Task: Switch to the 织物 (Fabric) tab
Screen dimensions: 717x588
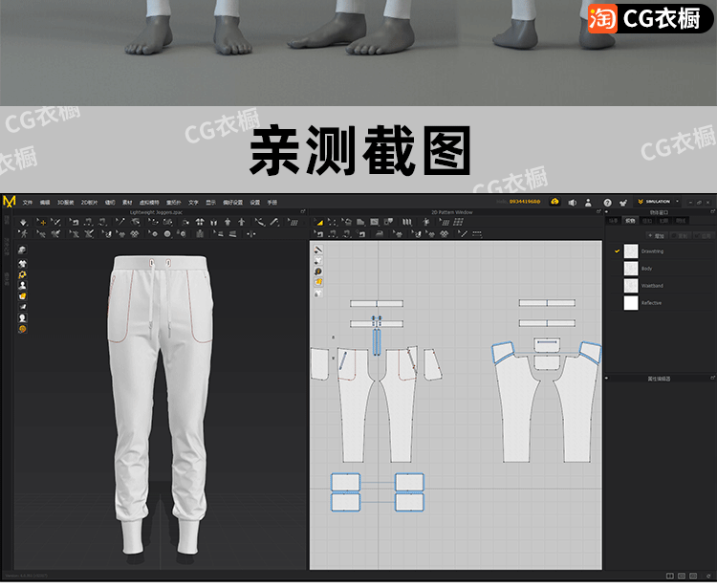Action: coord(630,221)
